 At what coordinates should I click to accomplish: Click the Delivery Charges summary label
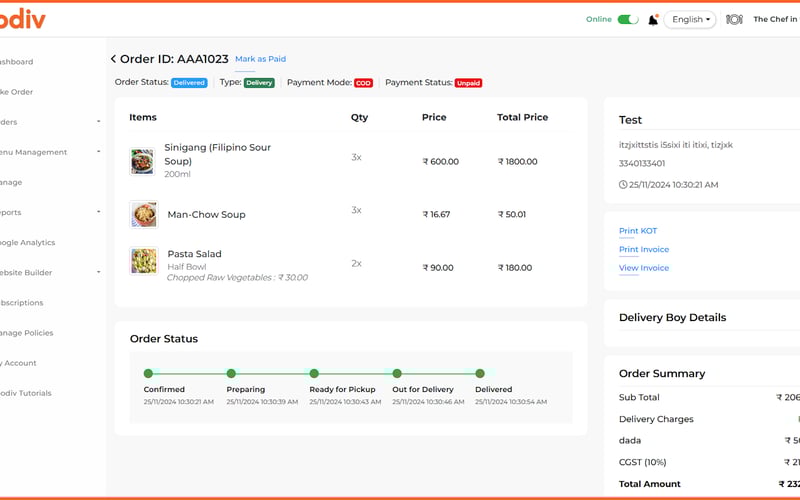[x=656, y=419]
